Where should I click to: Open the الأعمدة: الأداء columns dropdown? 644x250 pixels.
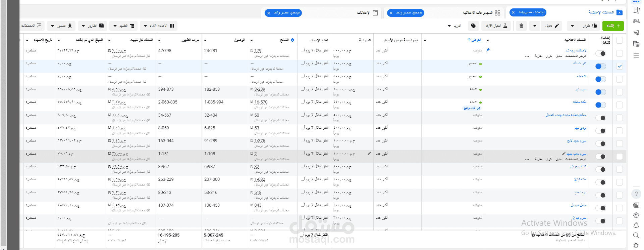159,26
